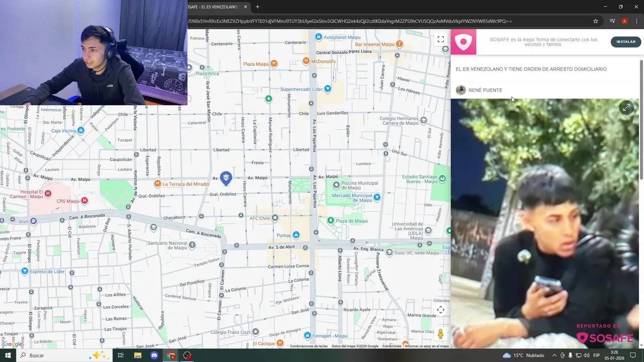
Task: Open map Condiciones terms link
Action: click(x=391, y=346)
